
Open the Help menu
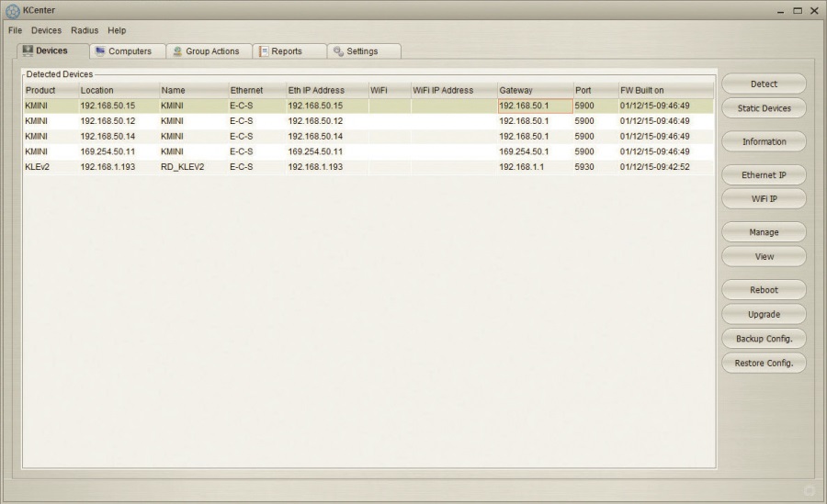[117, 30]
